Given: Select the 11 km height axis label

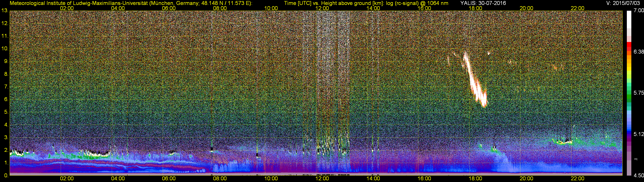Looking at the screenshot, I should coord(5,36).
